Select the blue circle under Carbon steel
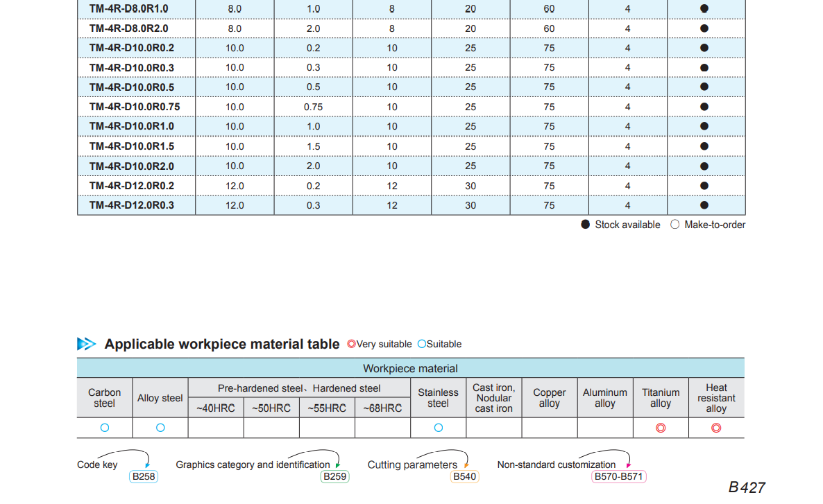 coord(105,428)
